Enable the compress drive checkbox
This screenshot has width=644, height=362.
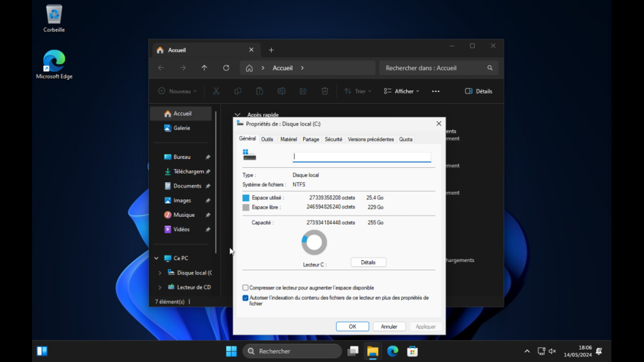(246, 288)
